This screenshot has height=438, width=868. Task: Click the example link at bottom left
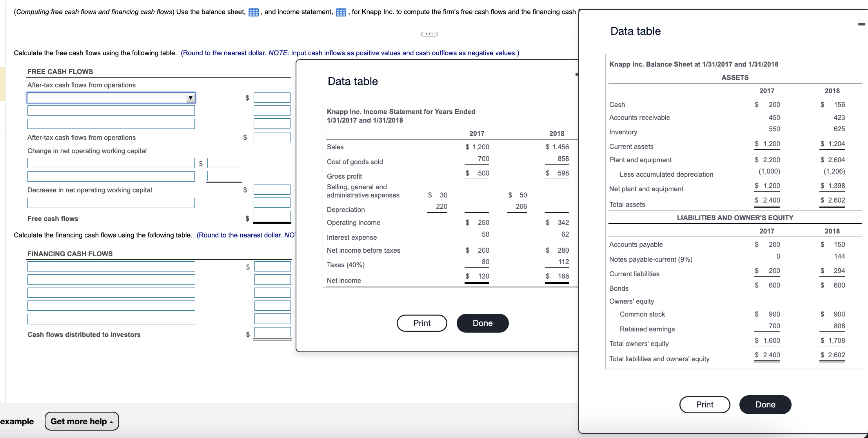click(17, 421)
